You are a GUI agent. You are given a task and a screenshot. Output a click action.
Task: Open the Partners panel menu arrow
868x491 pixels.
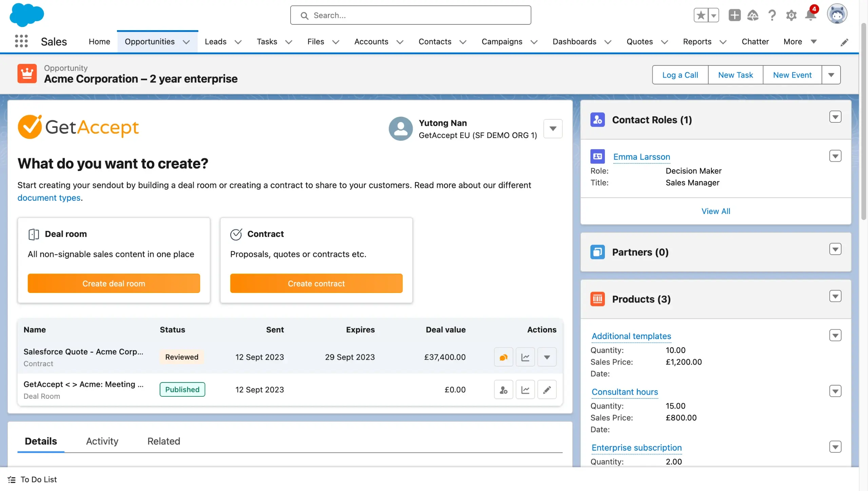[x=835, y=249]
